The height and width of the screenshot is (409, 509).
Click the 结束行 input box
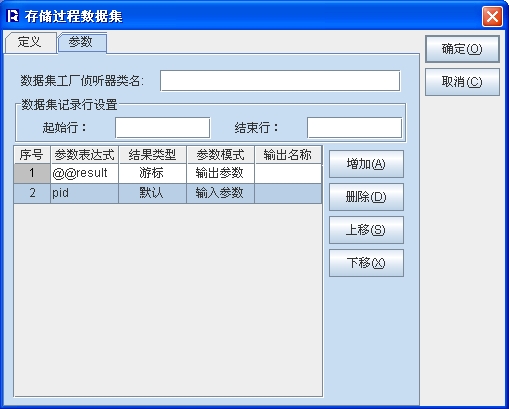tap(354, 127)
